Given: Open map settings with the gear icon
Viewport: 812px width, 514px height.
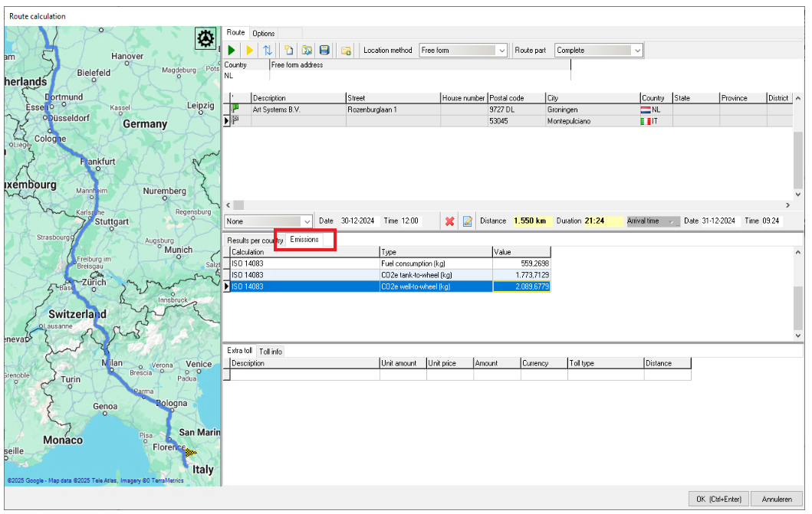Looking at the screenshot, I should [x=205, y=39].
